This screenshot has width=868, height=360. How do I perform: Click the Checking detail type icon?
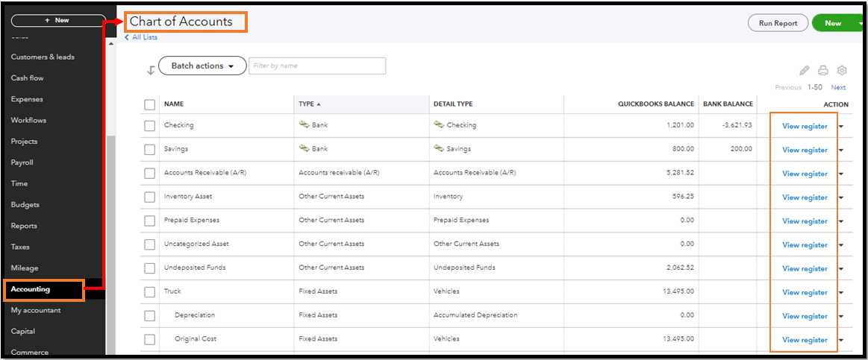coord(438,125)
